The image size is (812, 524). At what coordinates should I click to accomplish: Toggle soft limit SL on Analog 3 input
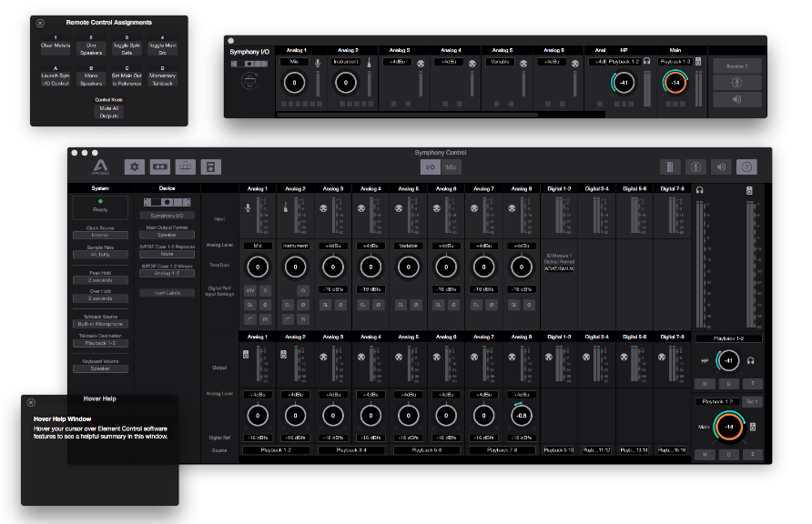tap(323, 305)
